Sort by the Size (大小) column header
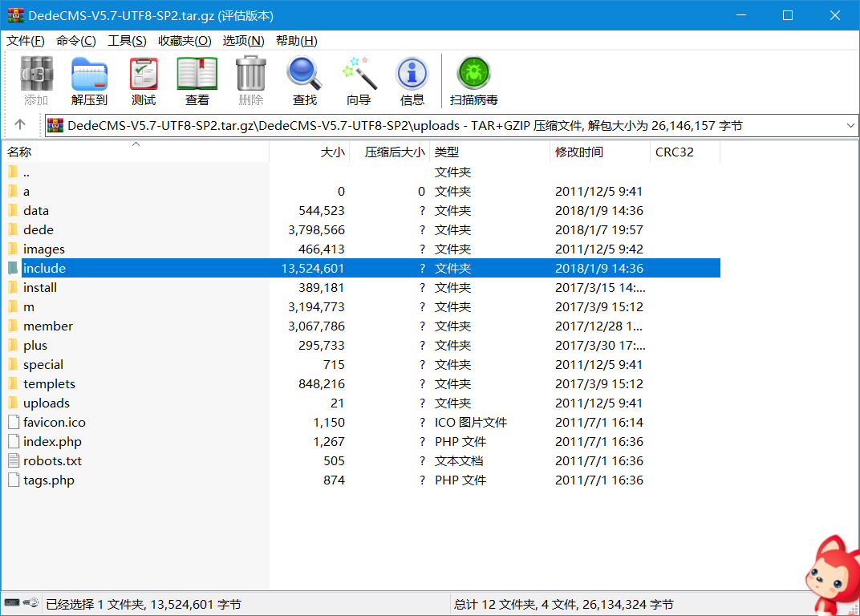This screenshot has height=616, width=860. click(x=310, y=152)
